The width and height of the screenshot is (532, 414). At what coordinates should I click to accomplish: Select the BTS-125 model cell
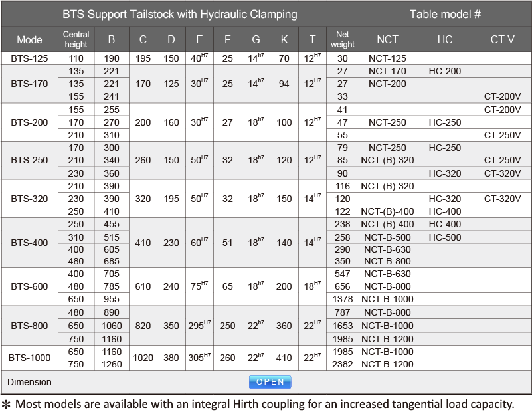(x=29, y=58)
